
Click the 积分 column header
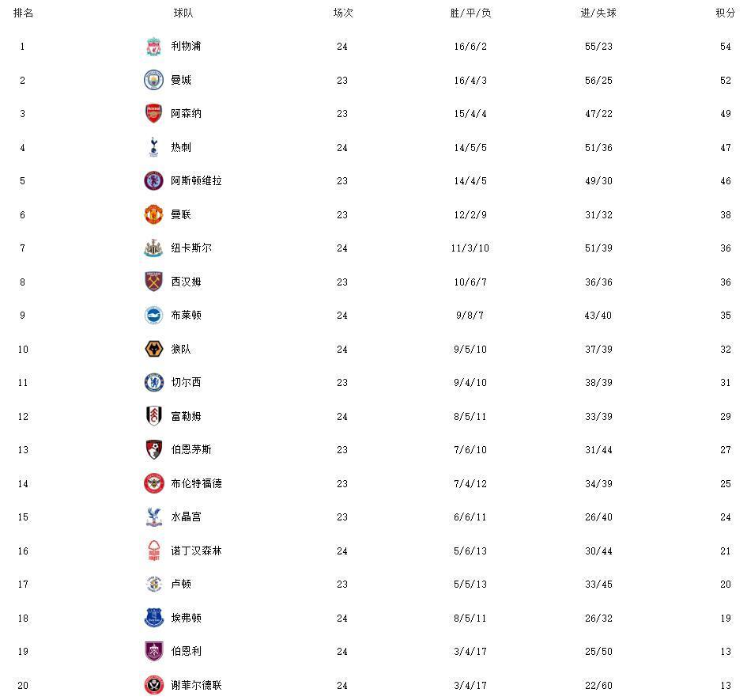click(725, 13)
